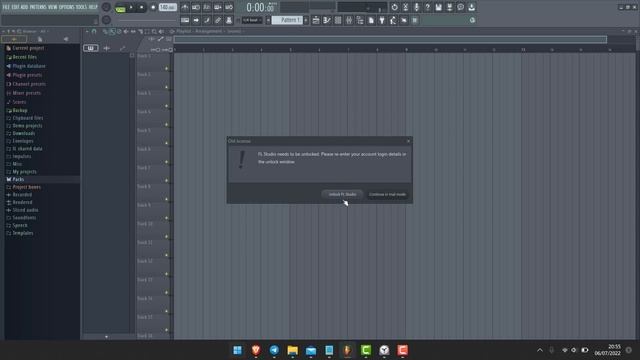Open the VIEW menu

[x=53, y=7]
